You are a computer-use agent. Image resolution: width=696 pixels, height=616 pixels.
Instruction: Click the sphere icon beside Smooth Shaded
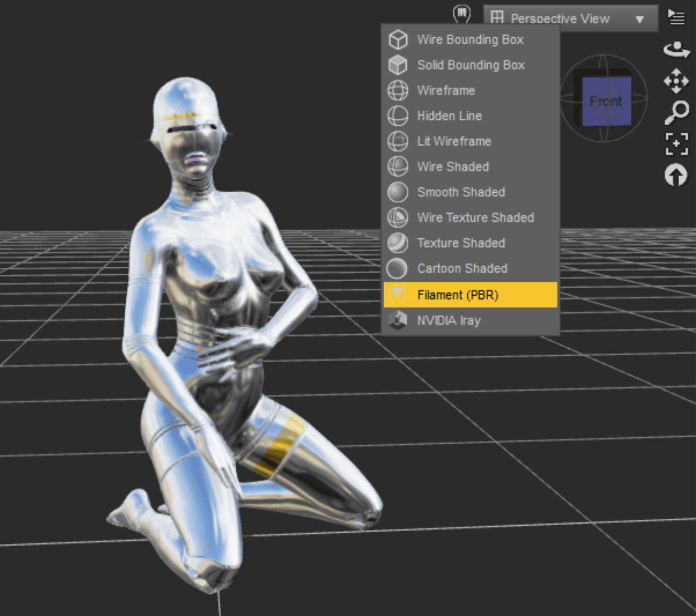[x=398, y=192]
